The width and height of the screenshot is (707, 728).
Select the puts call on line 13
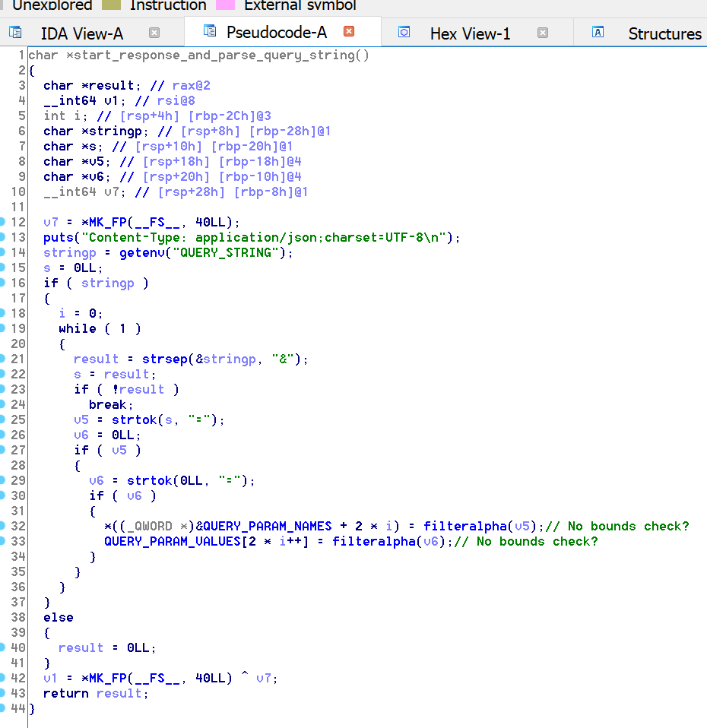point(58,237)
